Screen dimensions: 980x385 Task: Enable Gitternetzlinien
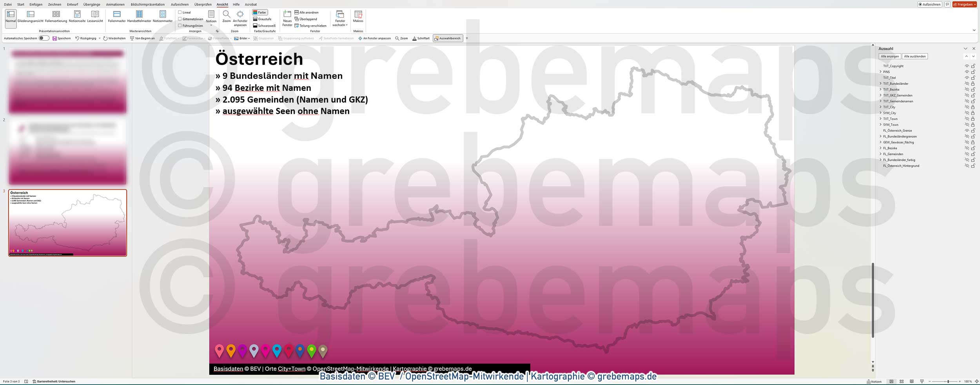tap(179, 18)
